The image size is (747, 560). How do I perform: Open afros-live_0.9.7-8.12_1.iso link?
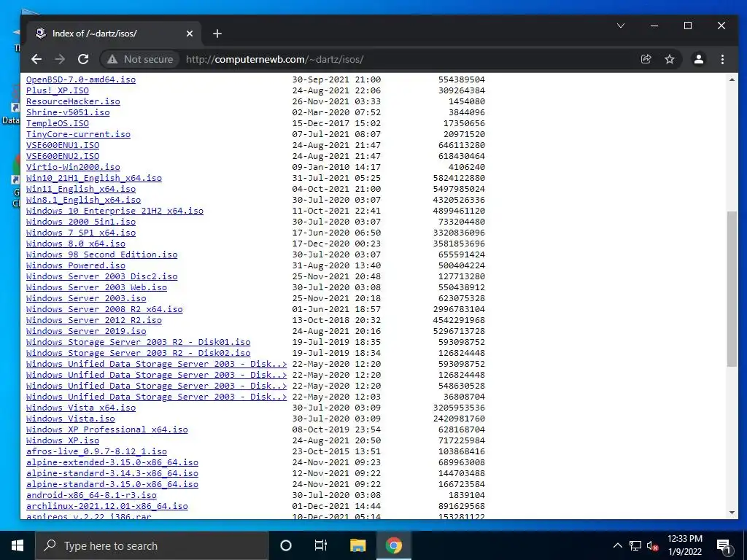[x=96, y=452]
